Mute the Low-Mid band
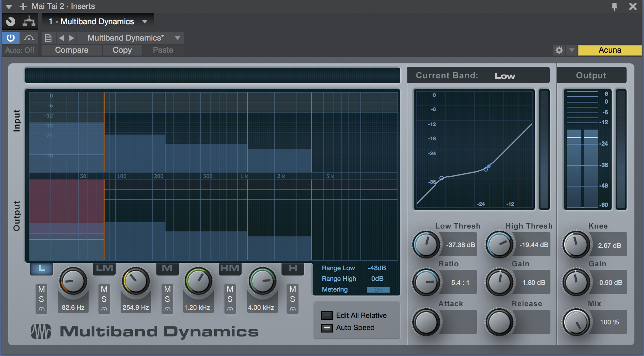Image resolution: width=644 pixels, height=356 pixels. tap(104, 289)
